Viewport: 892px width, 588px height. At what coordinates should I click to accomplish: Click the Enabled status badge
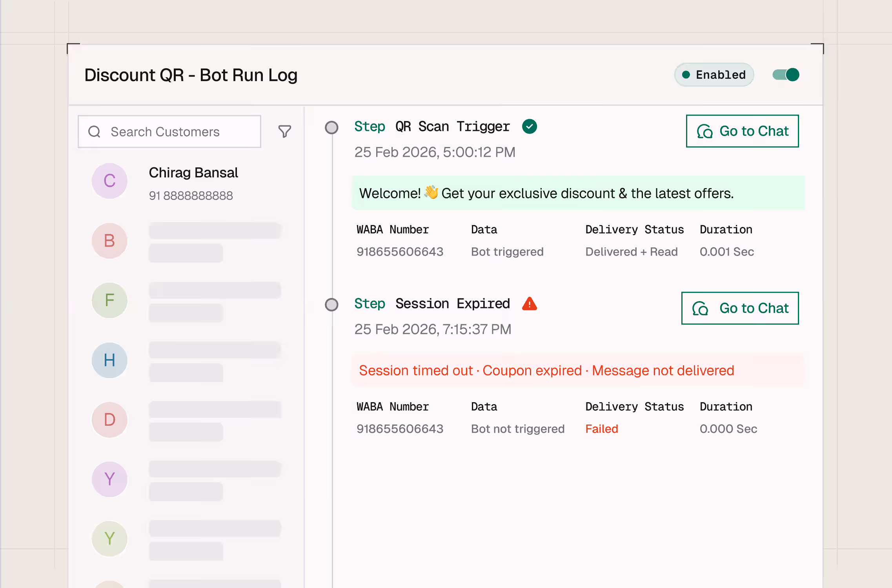[714, 74]
